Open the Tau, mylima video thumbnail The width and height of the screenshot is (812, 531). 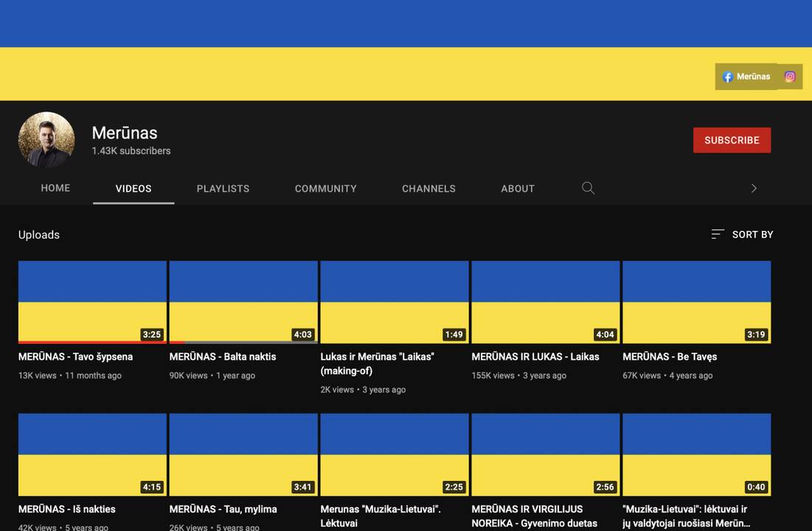(243, 454)
